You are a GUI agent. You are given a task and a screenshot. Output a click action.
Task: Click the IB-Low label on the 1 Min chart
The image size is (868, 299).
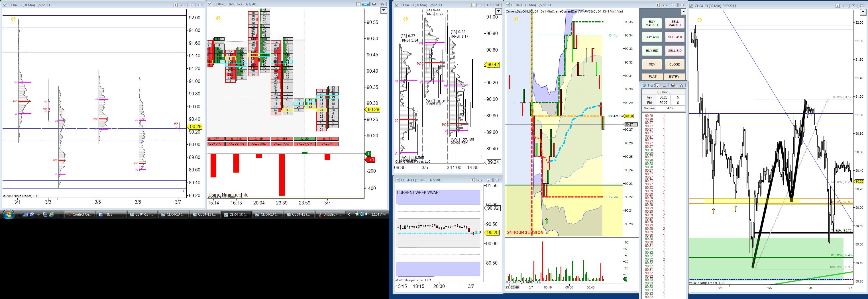coord(613,197)
